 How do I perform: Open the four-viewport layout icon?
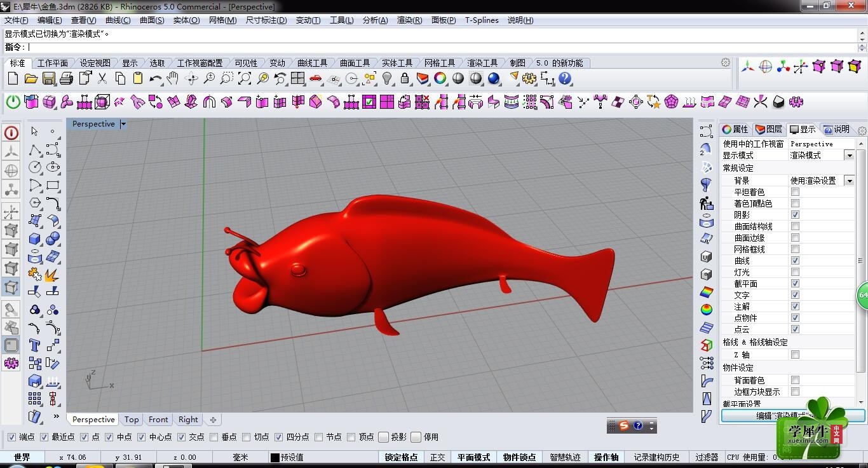[x=298, y=79]
